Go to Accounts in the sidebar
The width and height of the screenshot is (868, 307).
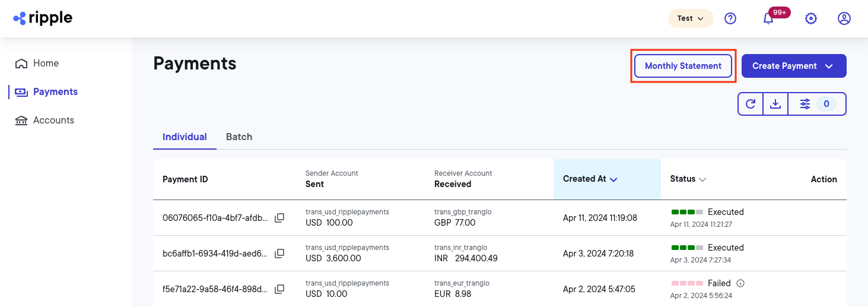tap(53, 120)
